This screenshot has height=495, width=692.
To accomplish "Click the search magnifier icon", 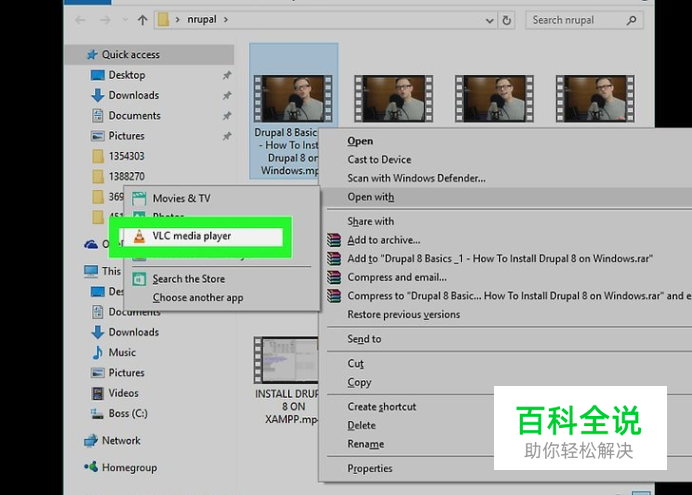I will (x=632, y=20).
